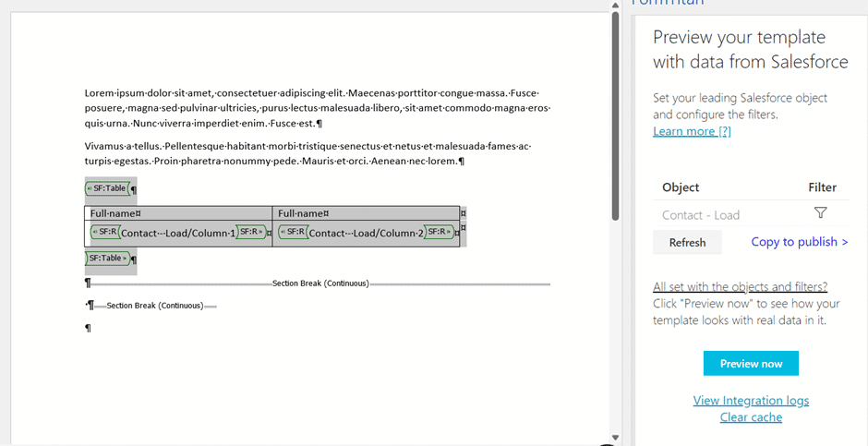
Task: Click the closing SF:R tag after Column 1
Action: tap(250, 233)
